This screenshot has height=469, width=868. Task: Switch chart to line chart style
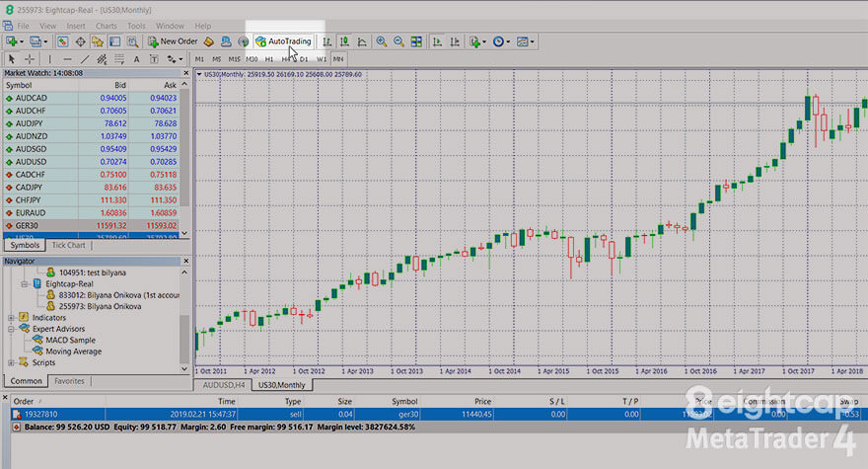[362, 41]
